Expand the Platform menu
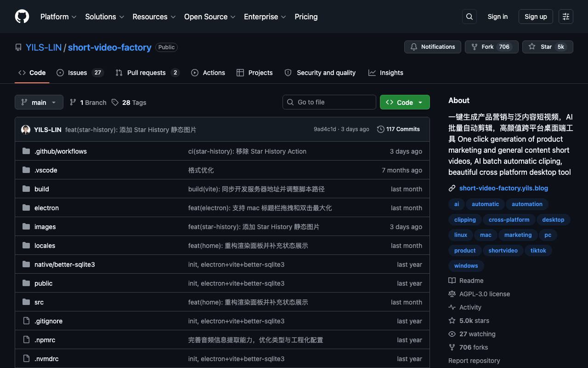The width and height of the screenshot is (588, 368). click(x=58, y=17)
